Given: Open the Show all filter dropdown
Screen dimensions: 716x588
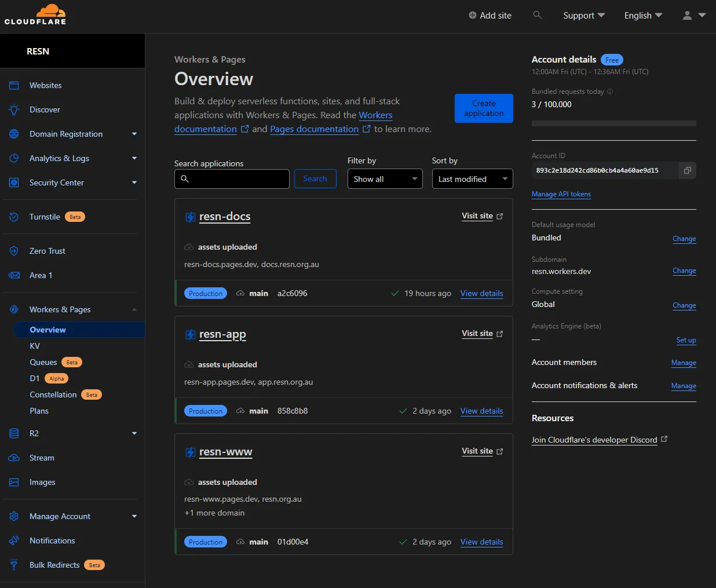Looking at the screenshot, I should (x=385, y=179).
